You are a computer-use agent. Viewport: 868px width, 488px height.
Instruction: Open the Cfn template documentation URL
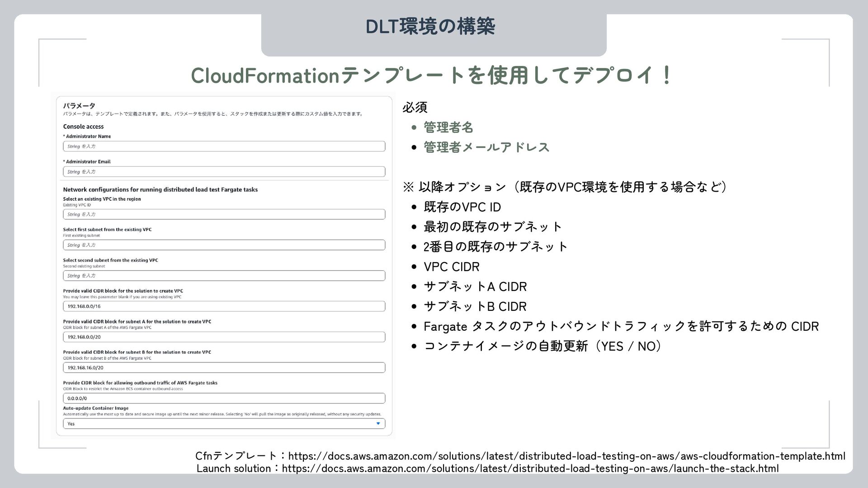[x=566, y=456]
